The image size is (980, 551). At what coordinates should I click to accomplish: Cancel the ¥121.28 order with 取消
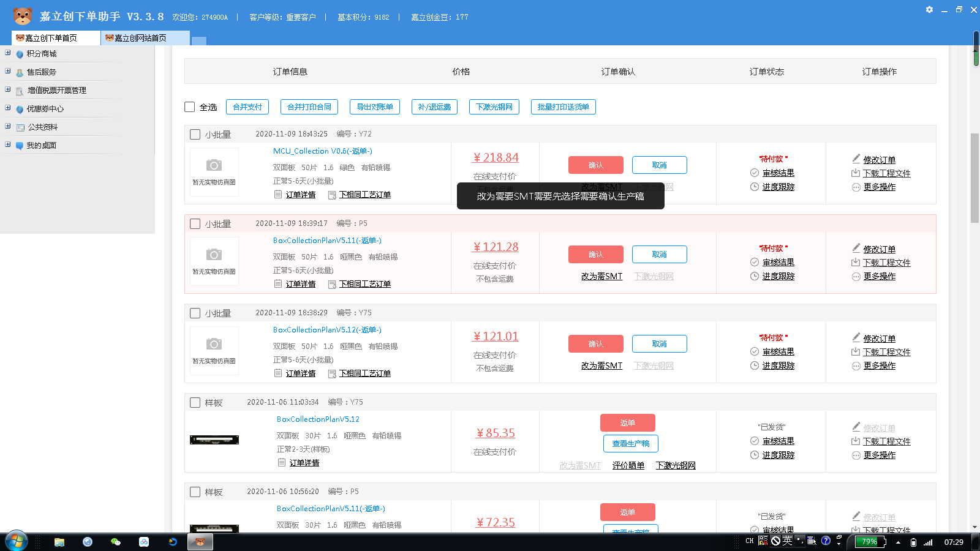pyautogui.click(x=660, y=255)
